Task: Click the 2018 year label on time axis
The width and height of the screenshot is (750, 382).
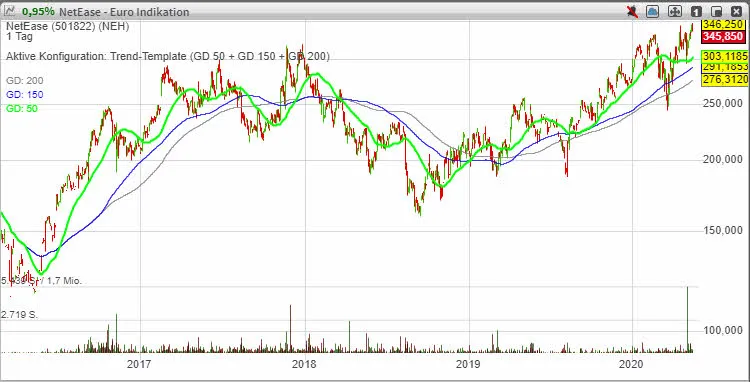Action: (x=304, y=365)
